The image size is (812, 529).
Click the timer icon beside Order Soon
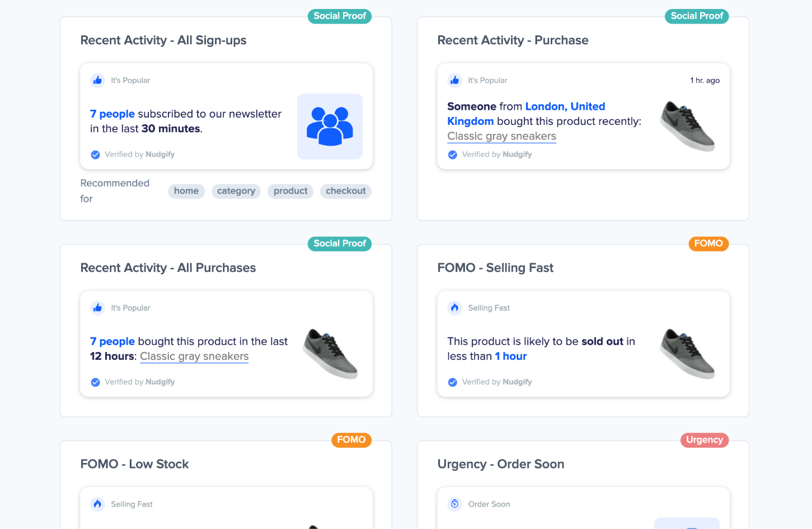coord(455,504)
